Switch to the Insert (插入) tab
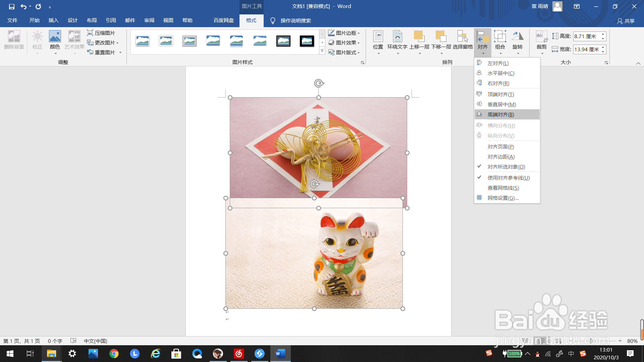The width and height of the screenshot is (644, 362). (x=53, y=20)
